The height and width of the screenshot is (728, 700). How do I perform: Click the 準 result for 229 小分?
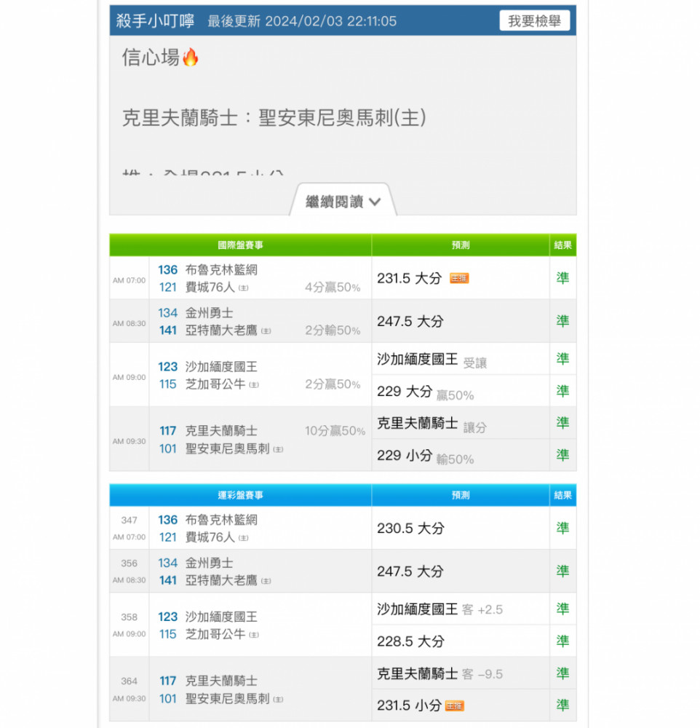(x=563, y=455)
